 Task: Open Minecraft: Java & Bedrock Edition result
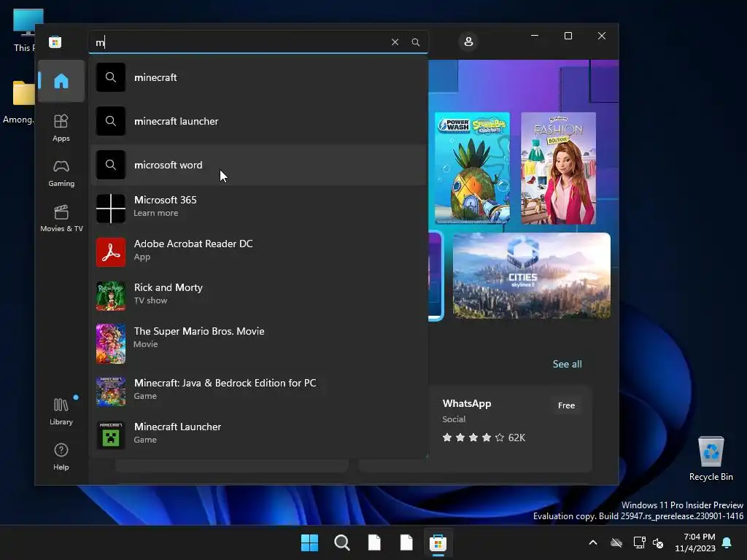(259, 391)
